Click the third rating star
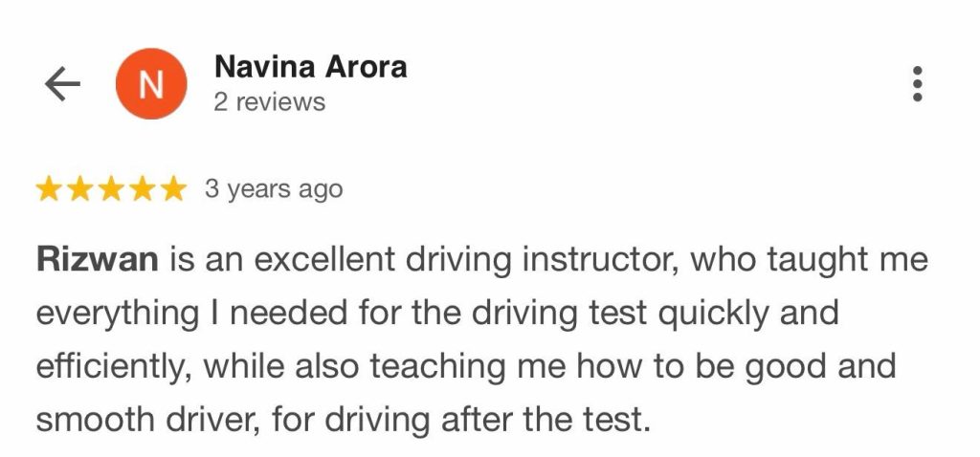This screenshot has height=457, width=980. pyautogui.click(x=110, y=190)
